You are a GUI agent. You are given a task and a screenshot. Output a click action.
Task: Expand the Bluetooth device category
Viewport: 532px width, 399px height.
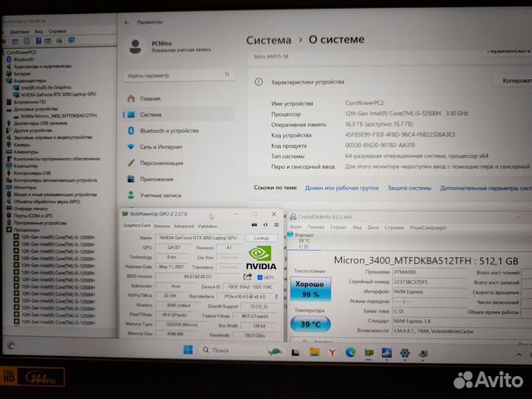4,59
